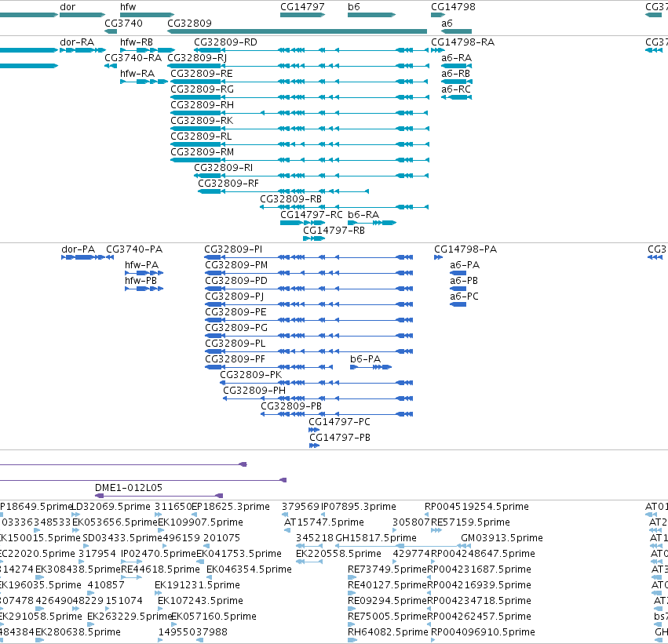
Task: Click the CG14797 gene label
Action: (x=302, y=7)
